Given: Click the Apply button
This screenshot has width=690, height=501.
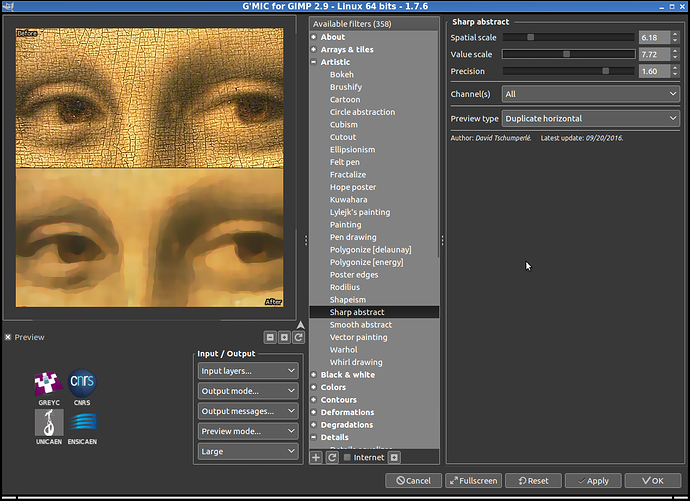Looking at the screenshot, I should [x=593, y=481].
